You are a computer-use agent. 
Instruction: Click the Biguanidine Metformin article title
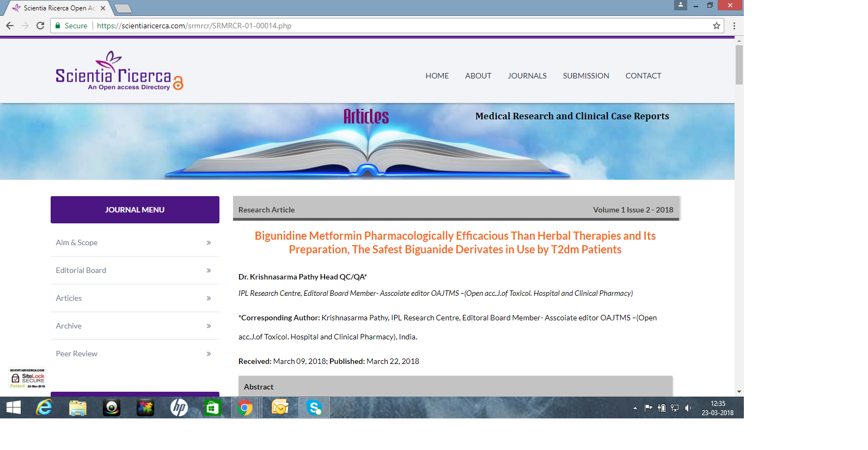coord(455,242)
